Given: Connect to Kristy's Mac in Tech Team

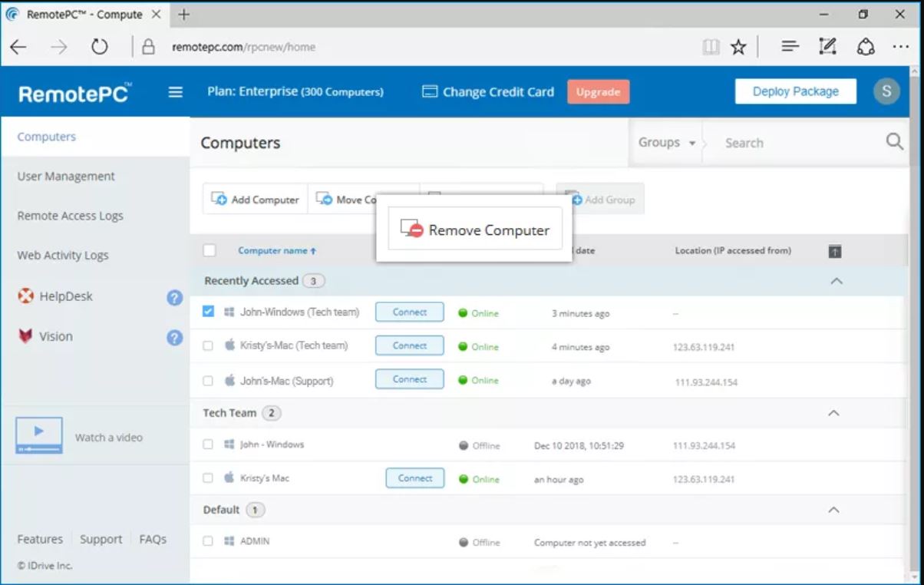Looking at the screenshot, I should (415, 478).
